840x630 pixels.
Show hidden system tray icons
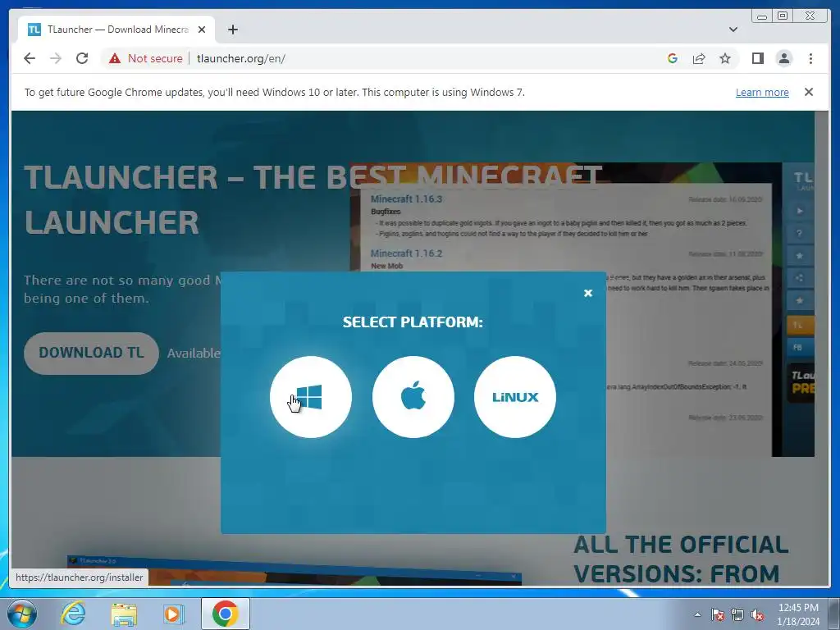coord(697,614)
